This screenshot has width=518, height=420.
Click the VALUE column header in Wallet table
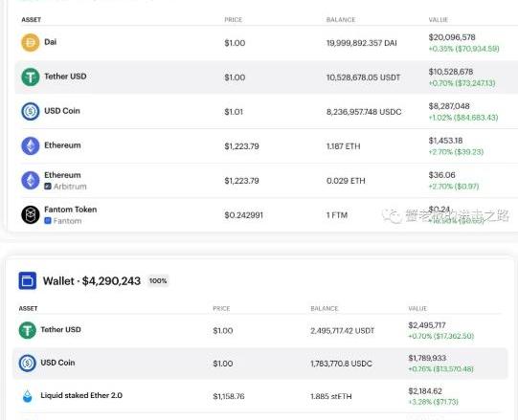(x=417, y=308)
